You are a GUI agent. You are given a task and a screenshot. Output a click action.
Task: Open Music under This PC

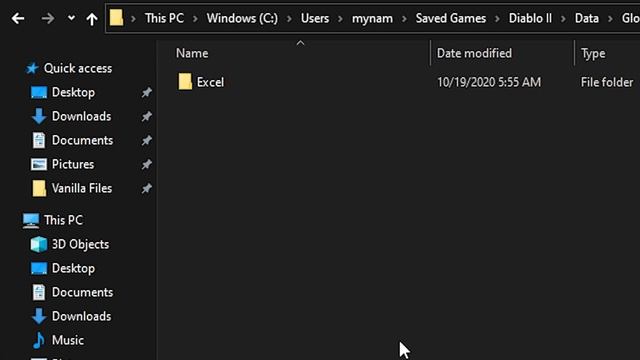click(x=67, y=340)
